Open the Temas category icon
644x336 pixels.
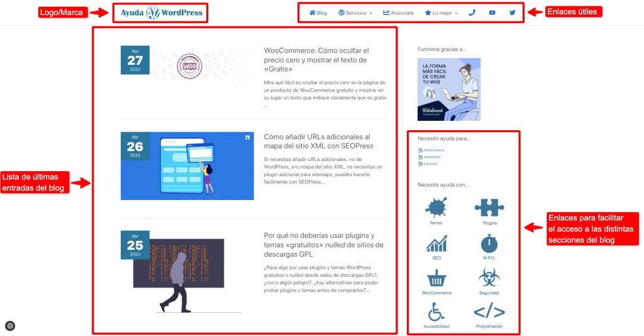click(x=436, y=207)
